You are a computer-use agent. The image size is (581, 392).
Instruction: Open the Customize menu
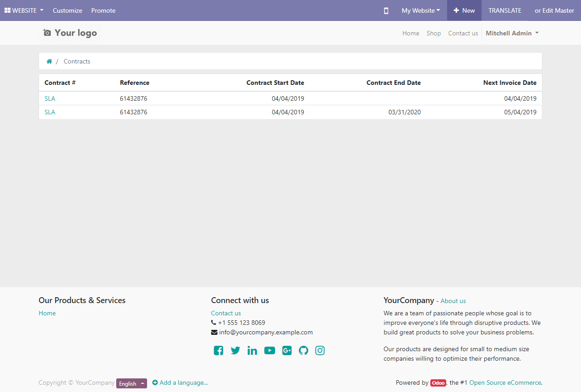coord(67,10)
